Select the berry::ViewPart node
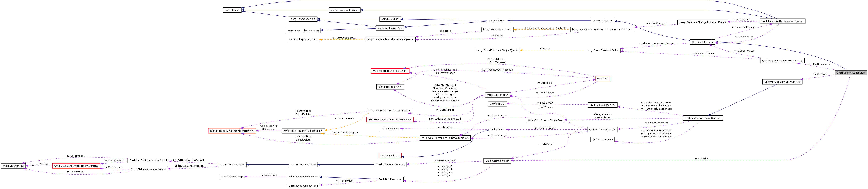 497,20
